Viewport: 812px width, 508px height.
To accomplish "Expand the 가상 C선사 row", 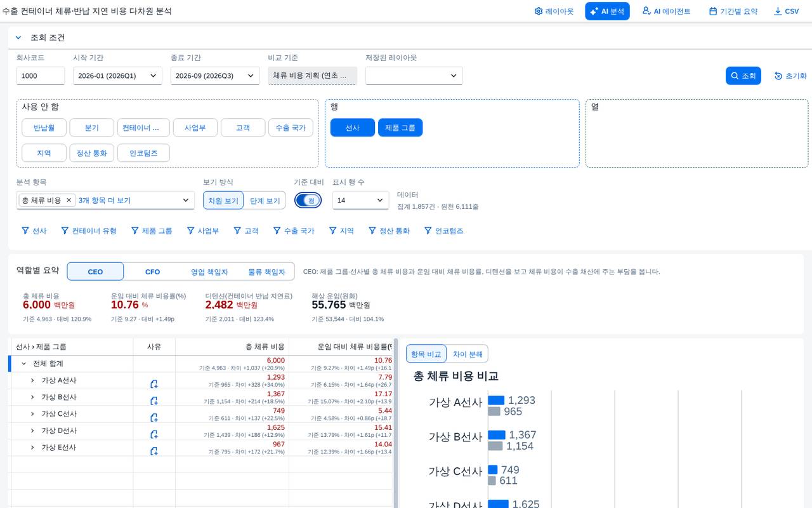I will coord(32,413).
